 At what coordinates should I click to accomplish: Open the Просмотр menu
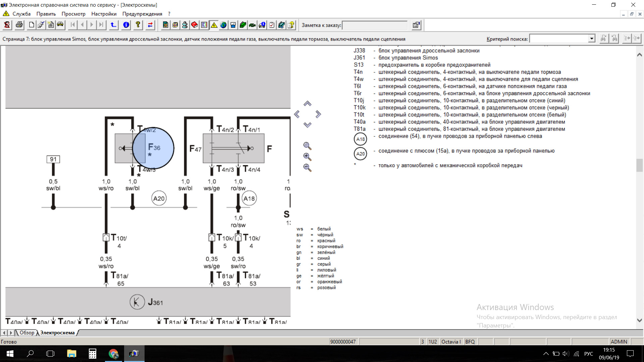73,14
